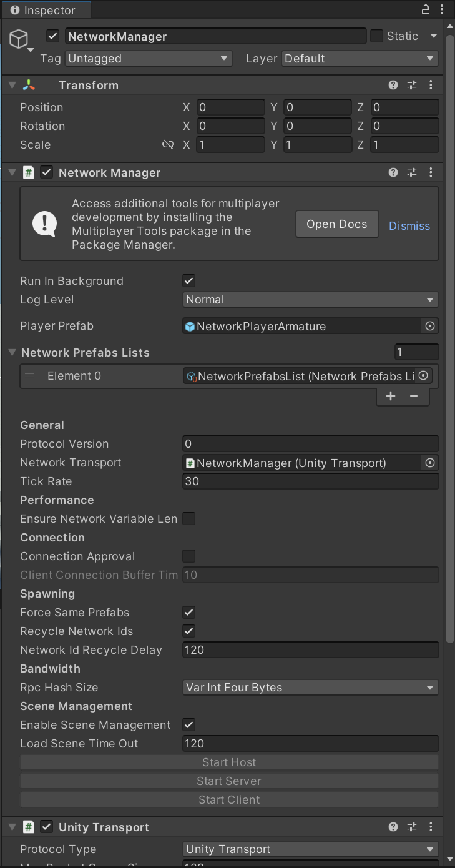Open the Inspector panel more options menu
Screen dimensions: 455x868
click(x=442, y=9)
